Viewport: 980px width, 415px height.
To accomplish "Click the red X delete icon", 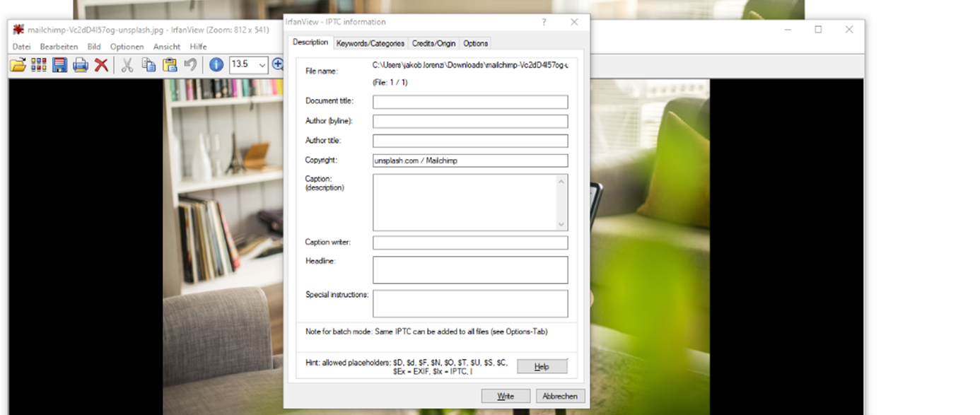I will (102, 65).
